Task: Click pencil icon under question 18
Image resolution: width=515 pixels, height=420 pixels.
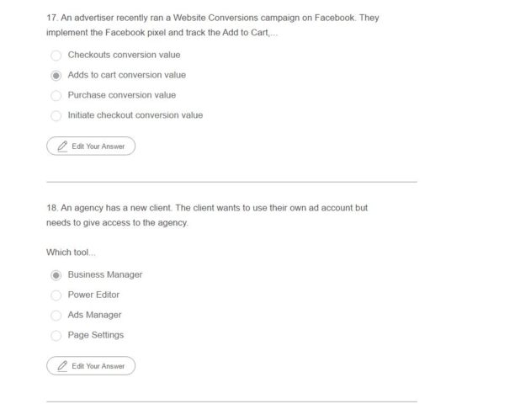Action: pyautogui.click(x=62, y=366)
